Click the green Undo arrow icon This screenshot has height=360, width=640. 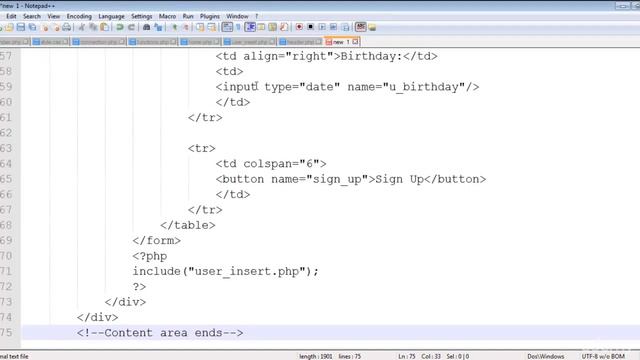click(x=120, y=27)
